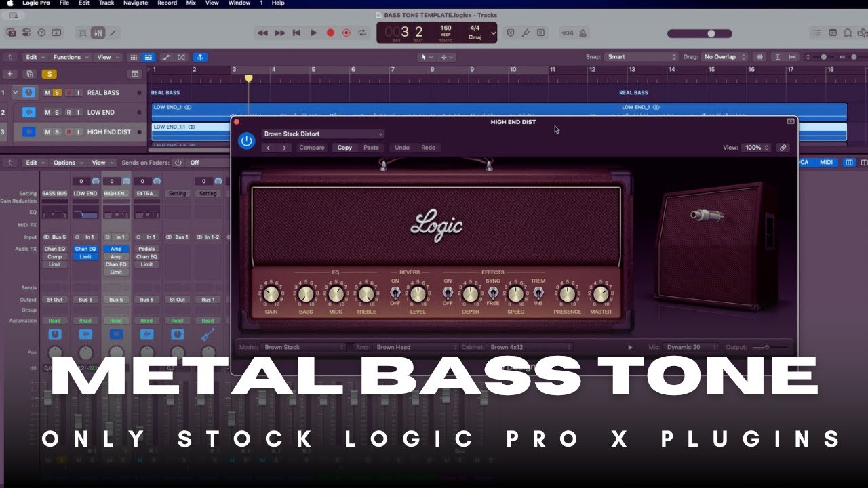Open Navigate in macOS menu bar
Image resolution: width=868 pixels, height=488 pixels.
136,3
